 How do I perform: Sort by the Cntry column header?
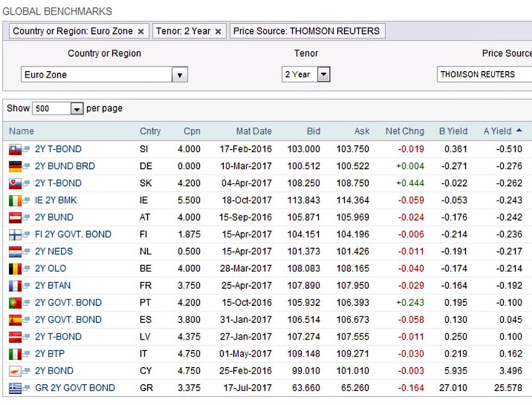150,131
